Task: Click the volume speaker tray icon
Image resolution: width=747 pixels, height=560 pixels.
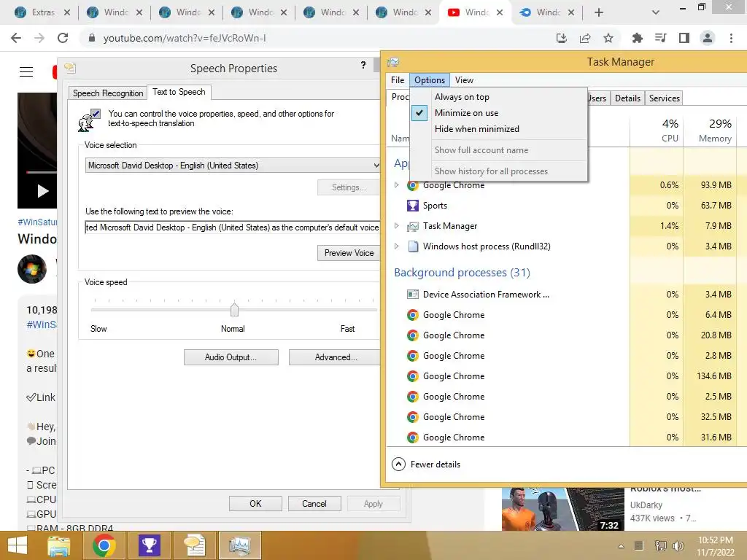Action: pos(678,545)
